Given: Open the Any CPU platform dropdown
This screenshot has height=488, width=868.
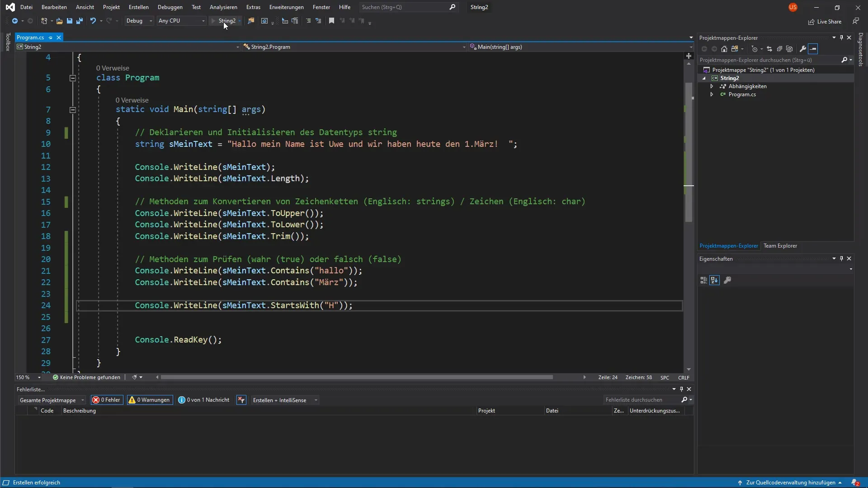Looking at the screenshot, I should click(x=181, y=21).
